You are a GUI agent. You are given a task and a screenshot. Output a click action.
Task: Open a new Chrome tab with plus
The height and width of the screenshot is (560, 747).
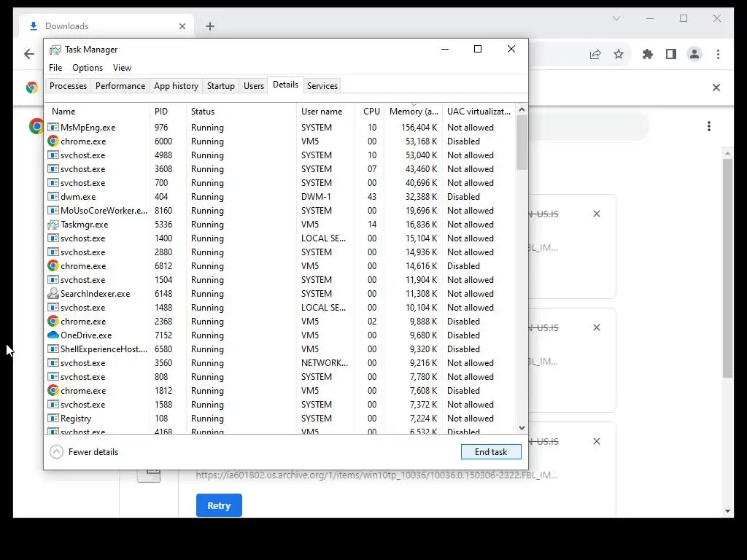coord(210,26)
